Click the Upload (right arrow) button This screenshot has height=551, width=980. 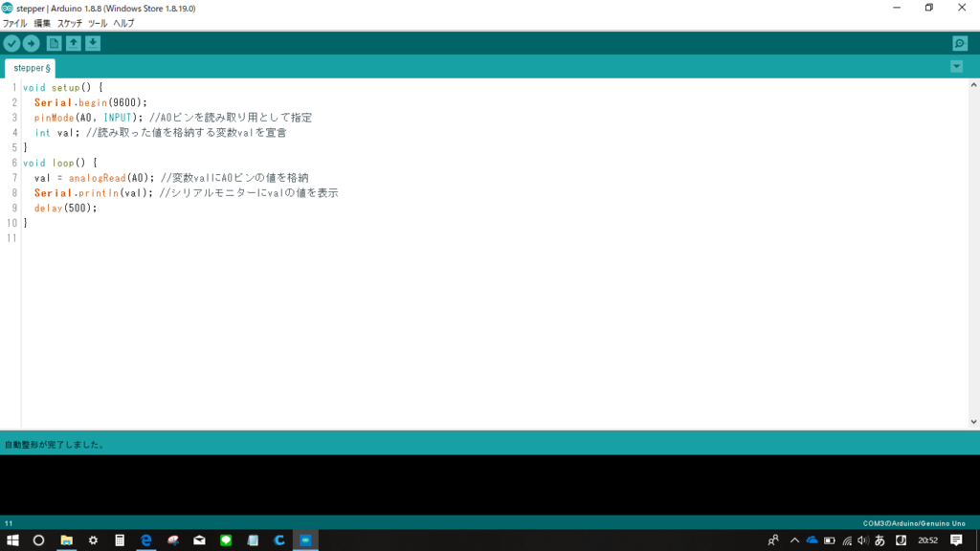coord(32,43)
